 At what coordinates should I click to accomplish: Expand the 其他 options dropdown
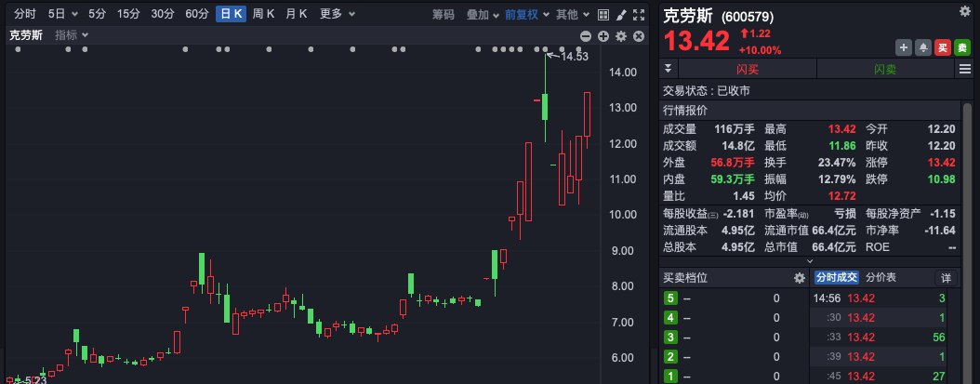coord(573,14)
